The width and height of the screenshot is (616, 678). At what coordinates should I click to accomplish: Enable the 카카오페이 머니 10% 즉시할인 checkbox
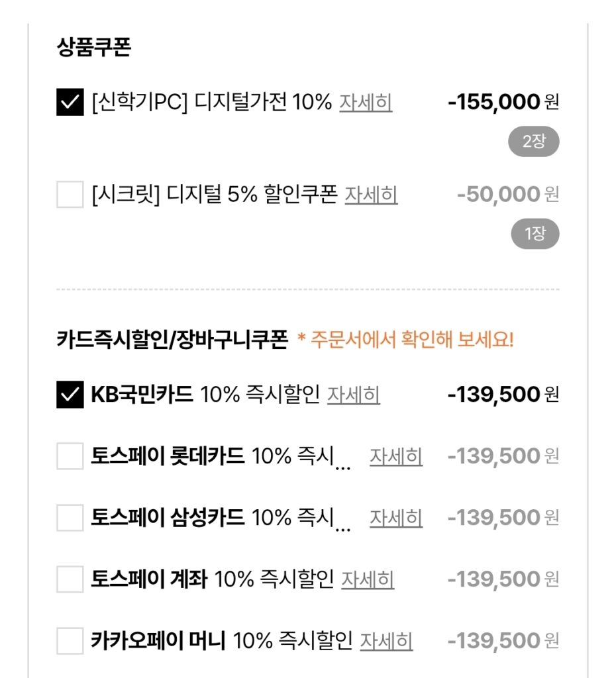click(70, 641)
